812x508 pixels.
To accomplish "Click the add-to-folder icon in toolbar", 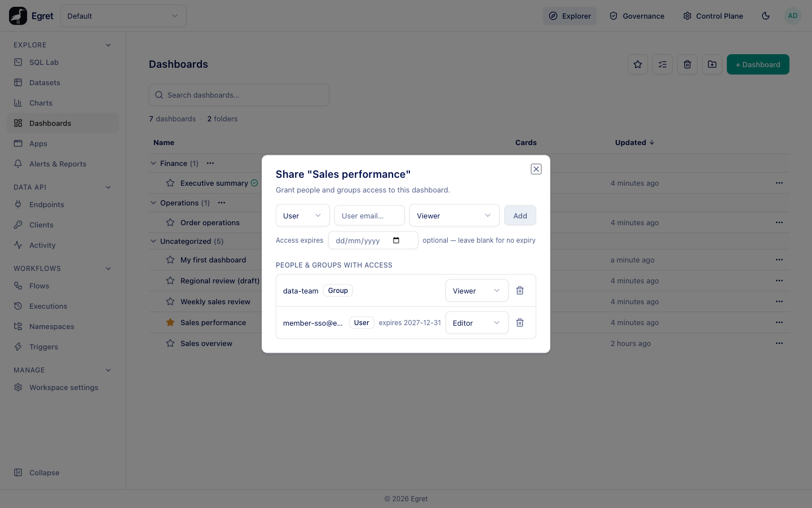I will 712,64.
